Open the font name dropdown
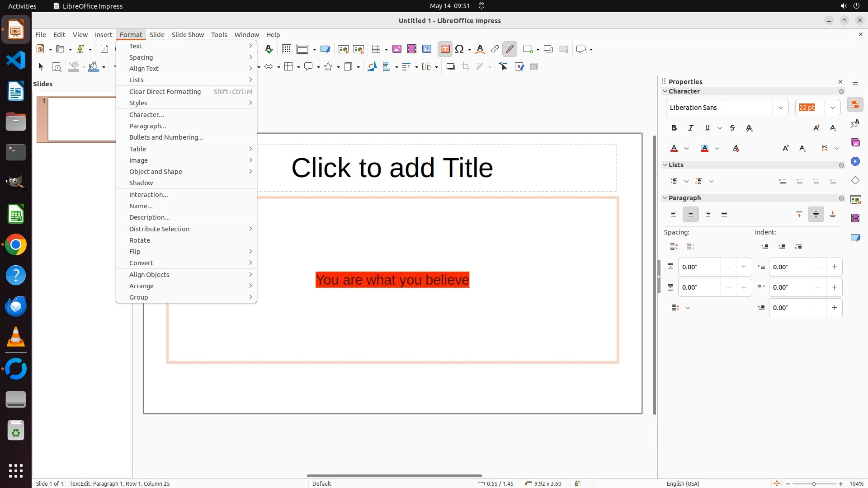Image resolution: width=868 pixels, height=488 pixels. point(780,108)
